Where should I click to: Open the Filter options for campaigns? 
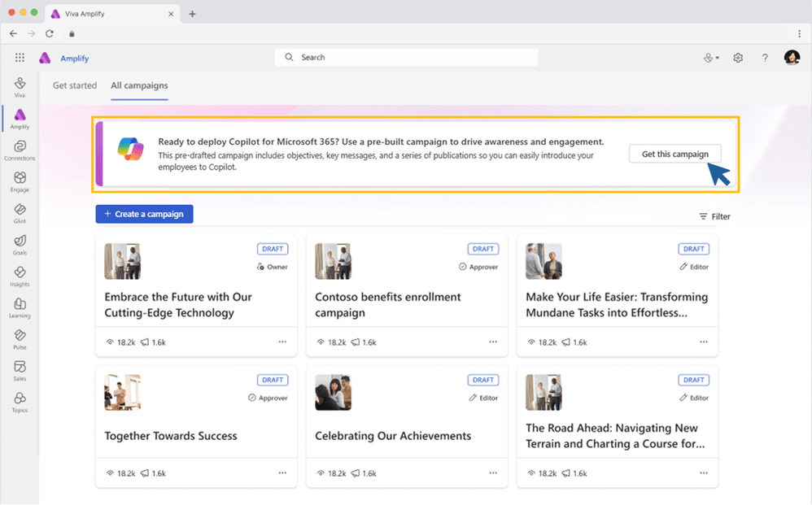[x=714, y=216]
